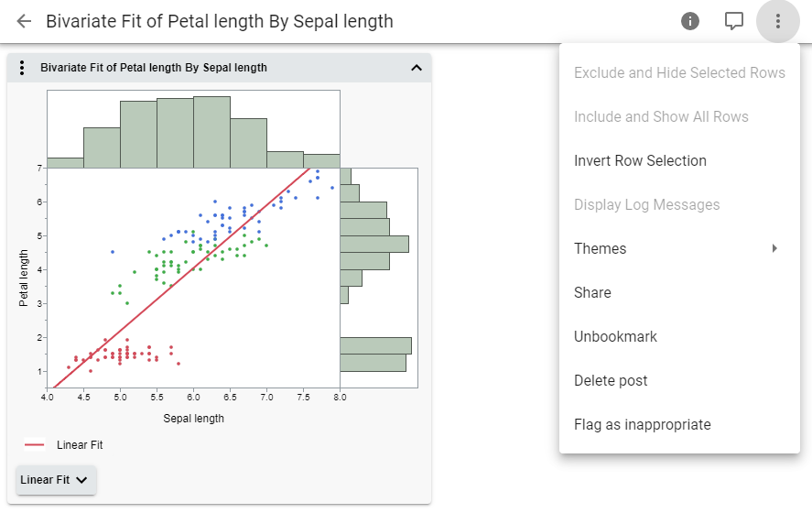Click the tallest top histogram bar

click(x=211, y=132)
